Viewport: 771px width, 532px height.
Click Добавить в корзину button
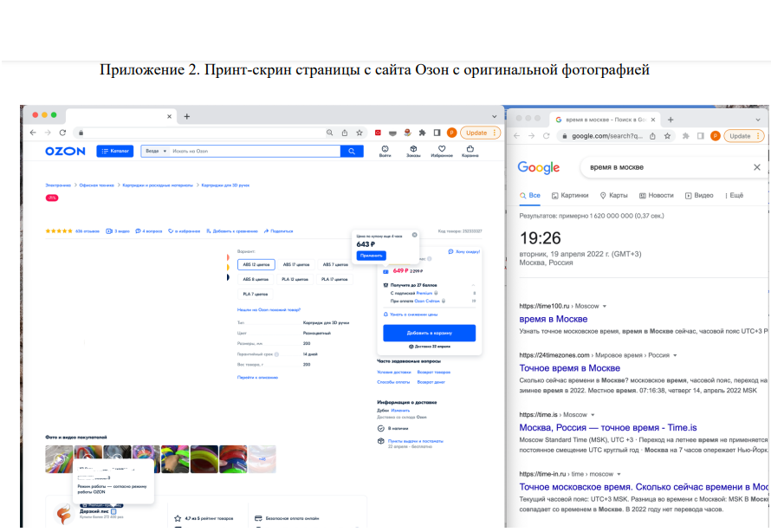click(430, 333)
